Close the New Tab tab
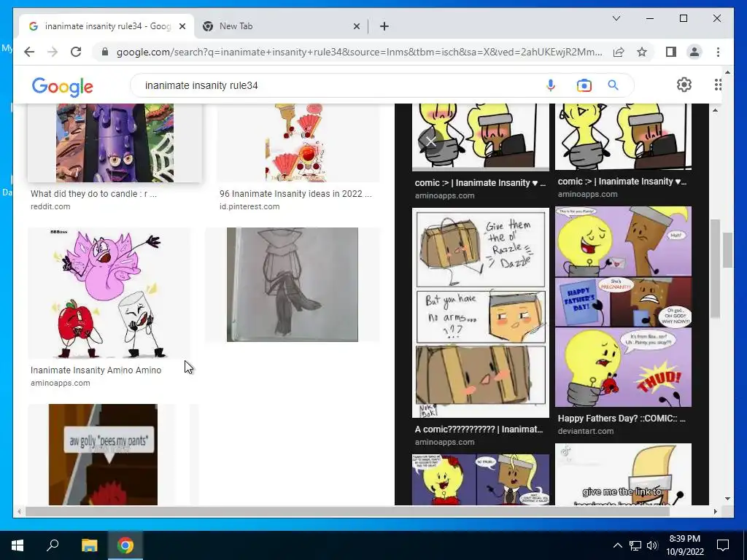The image size is (747, 560). pos(356,27)
